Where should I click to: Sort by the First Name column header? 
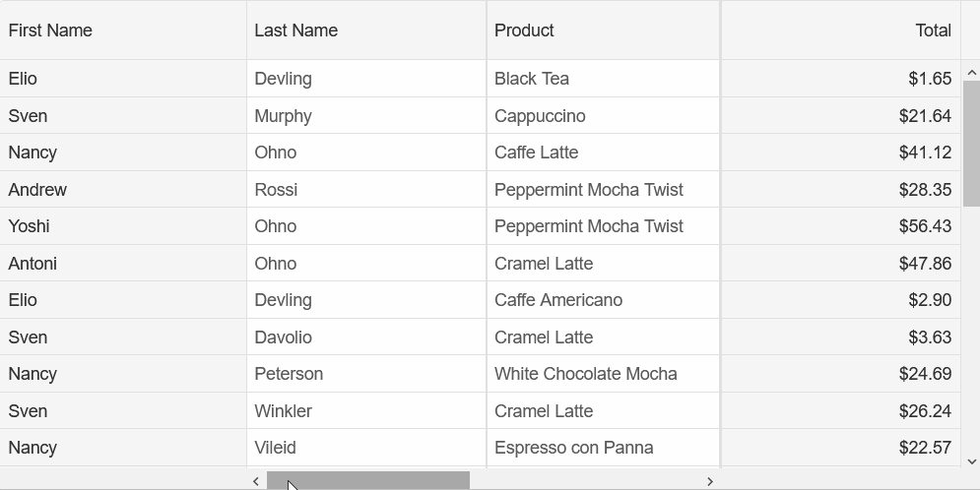click(123, 30)
